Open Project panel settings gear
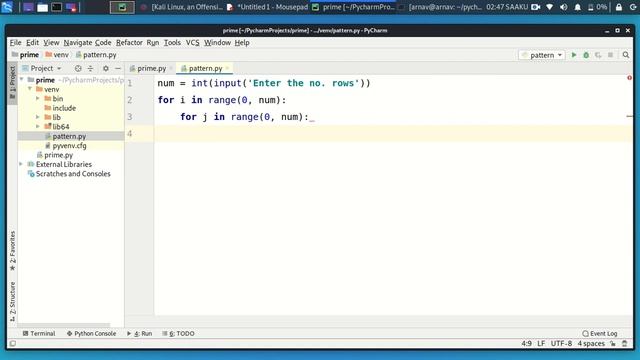The image size is (640, 360). click(x=106, y=69)
